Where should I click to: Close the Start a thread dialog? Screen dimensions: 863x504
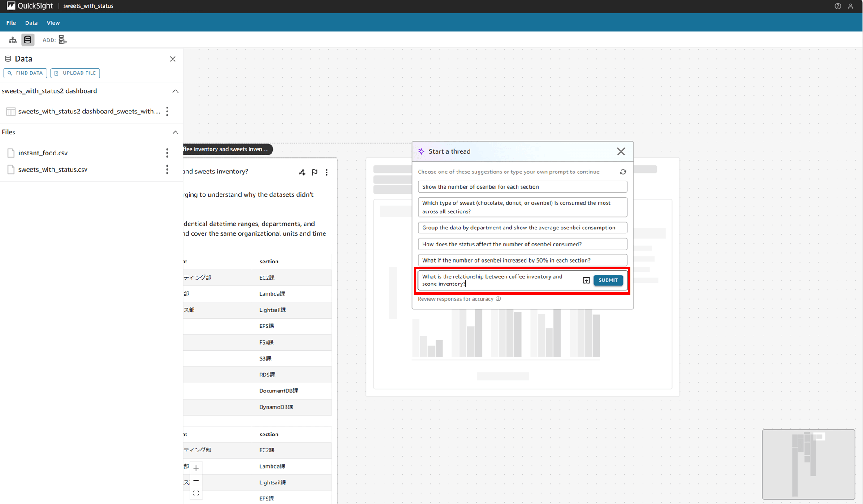(x=621, y=151)
